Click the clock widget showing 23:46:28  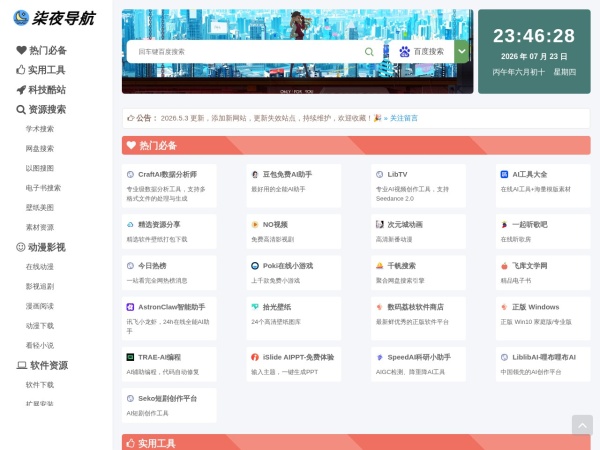(x=534, y=52)
